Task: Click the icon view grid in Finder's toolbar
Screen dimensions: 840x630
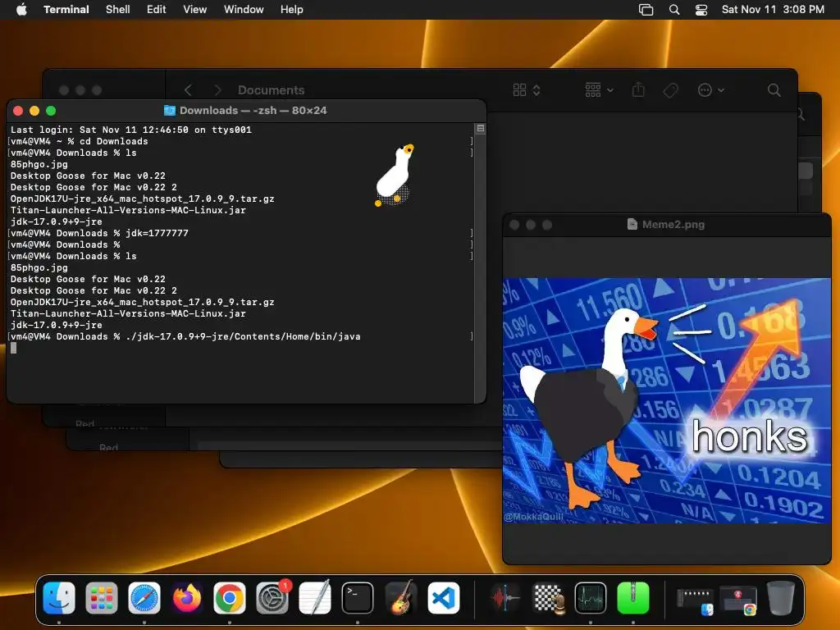Action: point(519,90)
